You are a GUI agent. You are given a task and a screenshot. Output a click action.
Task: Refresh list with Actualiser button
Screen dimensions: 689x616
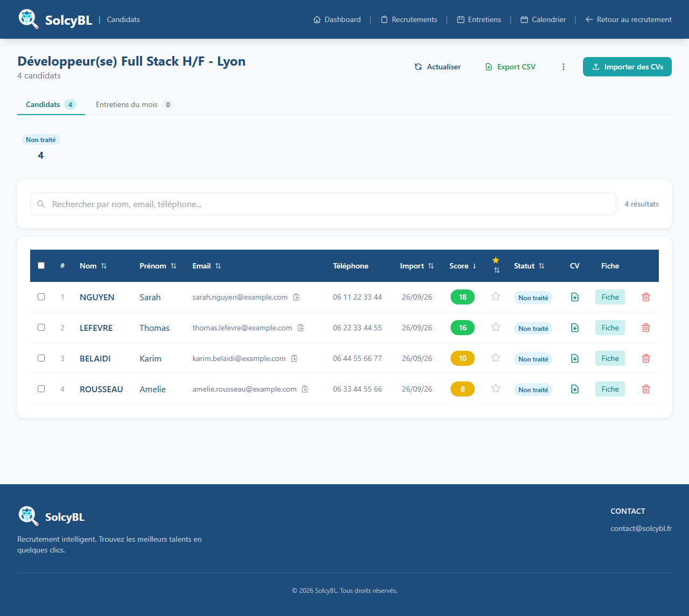438,67
